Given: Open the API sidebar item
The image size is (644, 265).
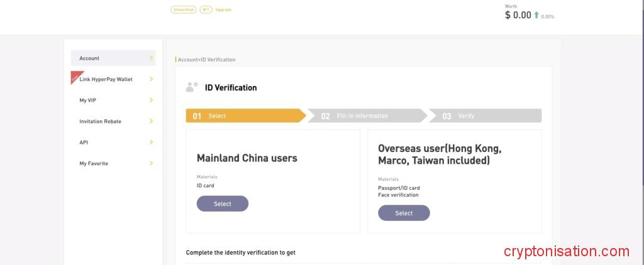Looking at the screenshot, I should pyautogui.click(x=84, y=143).
